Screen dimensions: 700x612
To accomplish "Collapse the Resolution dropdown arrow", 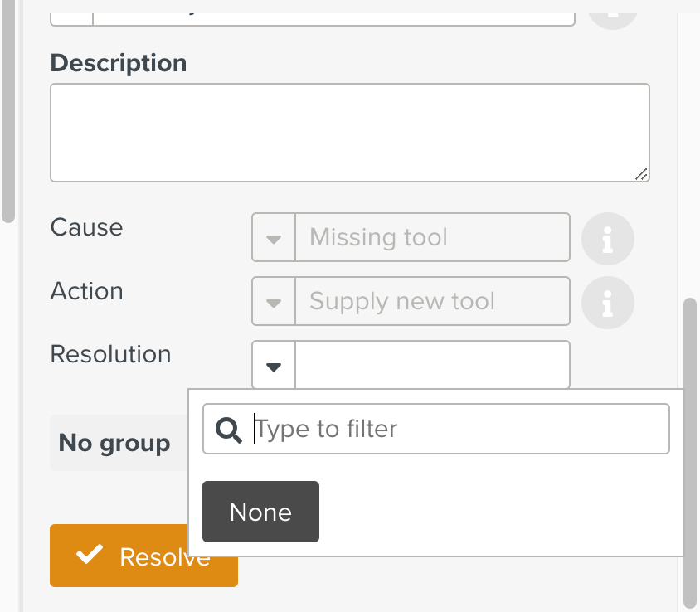I will [x=274, y=366].
